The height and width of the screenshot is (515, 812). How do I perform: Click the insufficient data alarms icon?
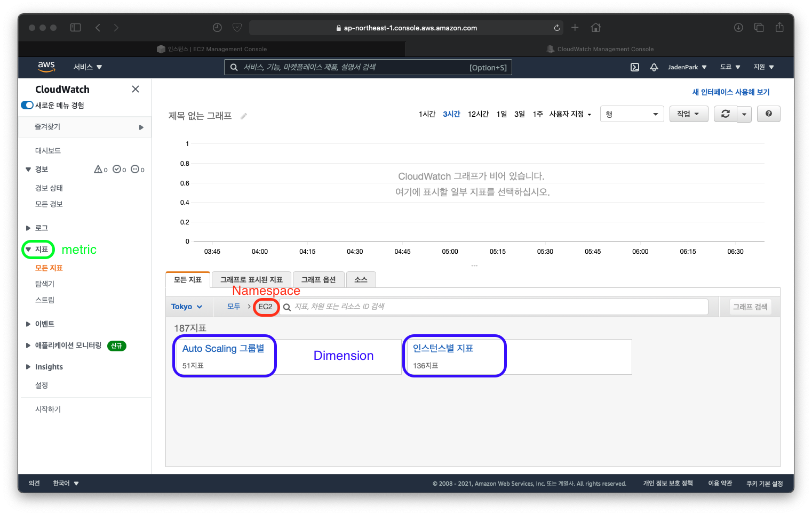click(135, 170)
